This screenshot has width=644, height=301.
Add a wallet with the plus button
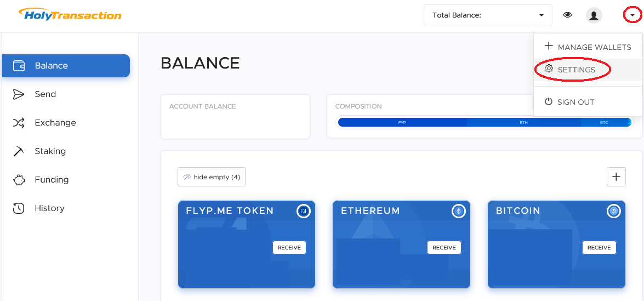click(x=616, y=177)
